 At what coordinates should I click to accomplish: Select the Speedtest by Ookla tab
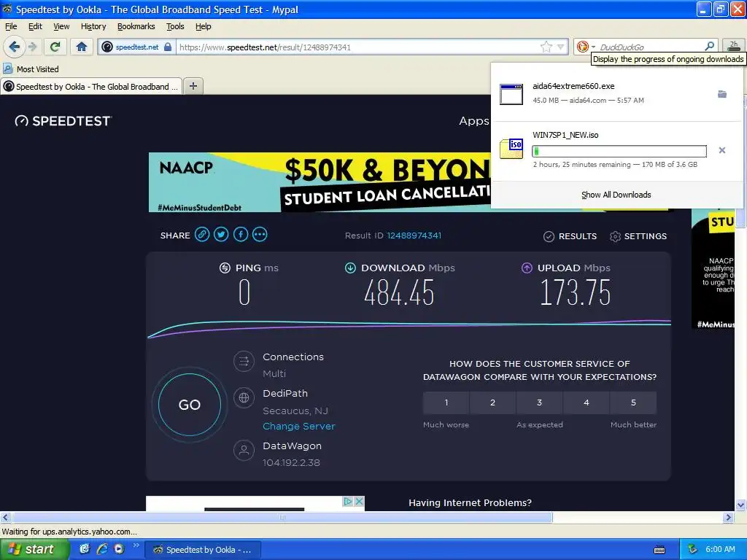(x=91, y=86)
